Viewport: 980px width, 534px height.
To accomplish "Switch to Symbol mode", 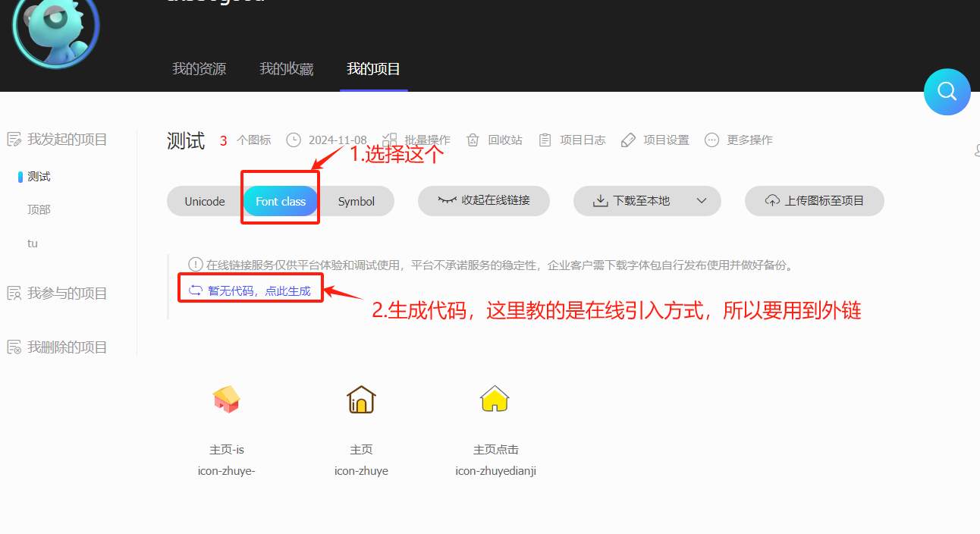I will click(357, 201).
